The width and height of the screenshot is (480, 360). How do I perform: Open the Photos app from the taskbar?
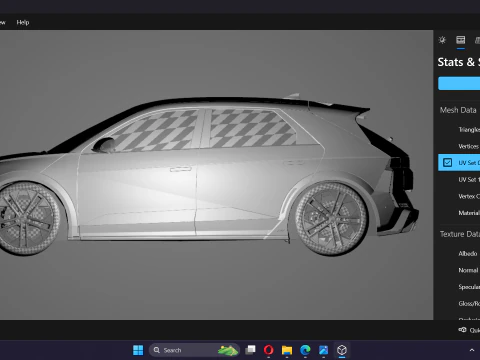[x=323, y=350]
